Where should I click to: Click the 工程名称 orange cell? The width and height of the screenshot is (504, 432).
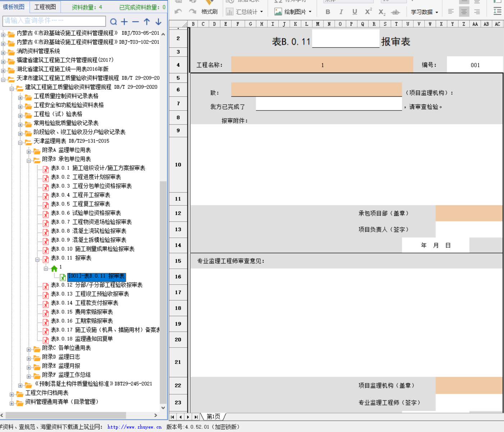pyautogui.click(x=322, y=65)
